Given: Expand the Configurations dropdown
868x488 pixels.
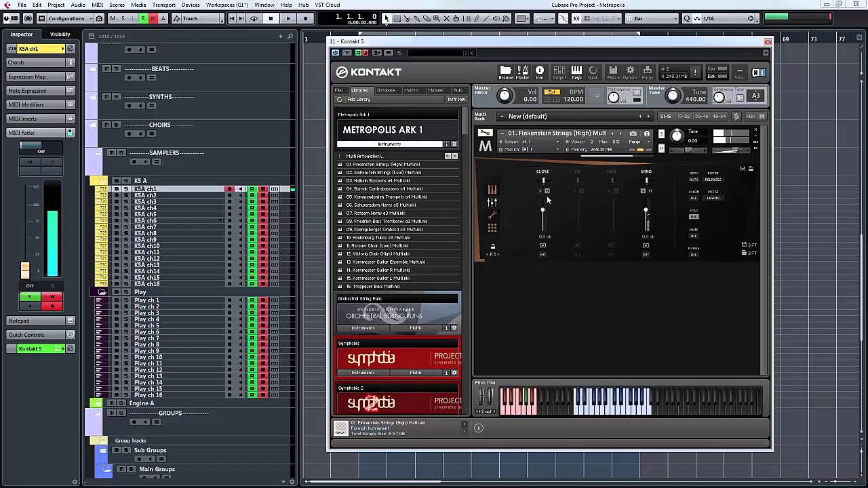Looking at the screenshot, I should click(x=66, y=18).
